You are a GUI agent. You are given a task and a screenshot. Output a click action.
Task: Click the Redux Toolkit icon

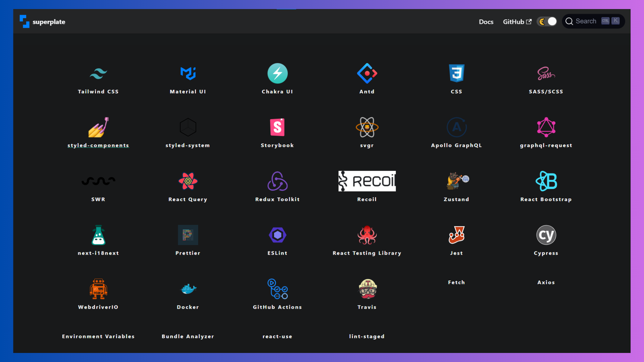[277, 181]
